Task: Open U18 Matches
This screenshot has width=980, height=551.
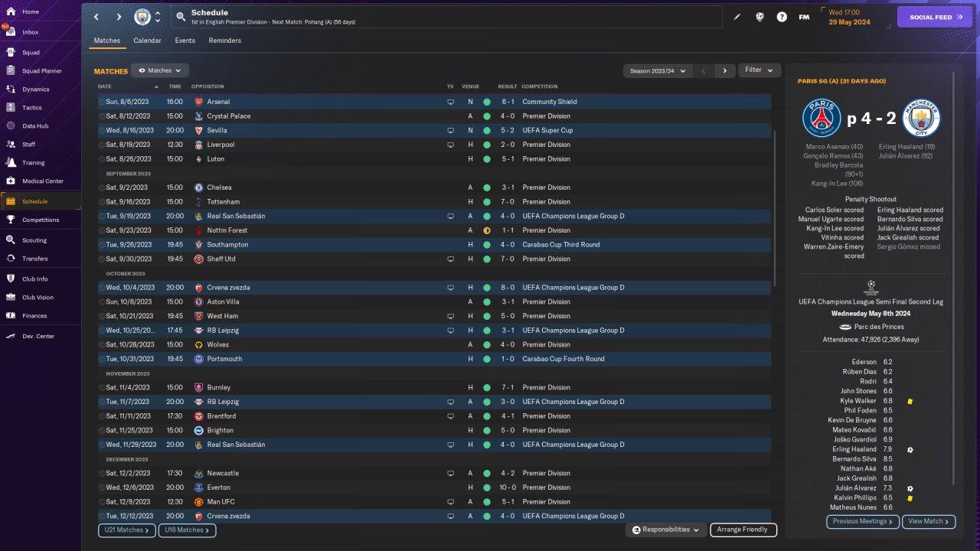Action: 187,530
